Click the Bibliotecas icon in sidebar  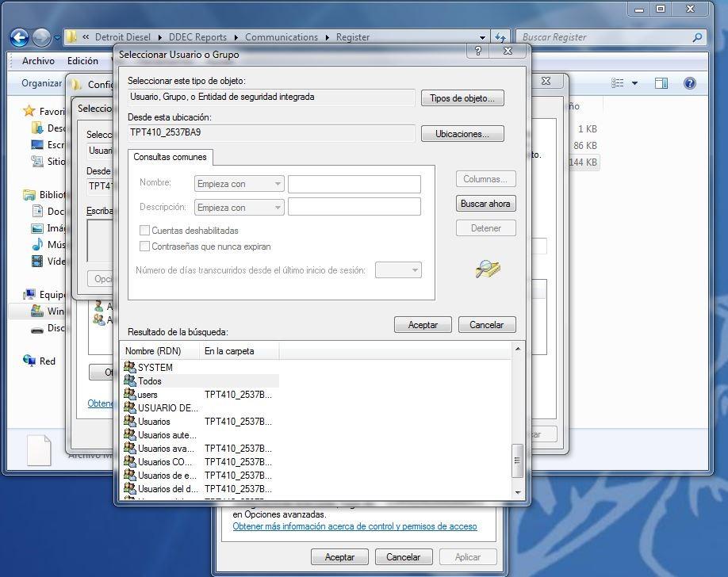coord(29,194)
